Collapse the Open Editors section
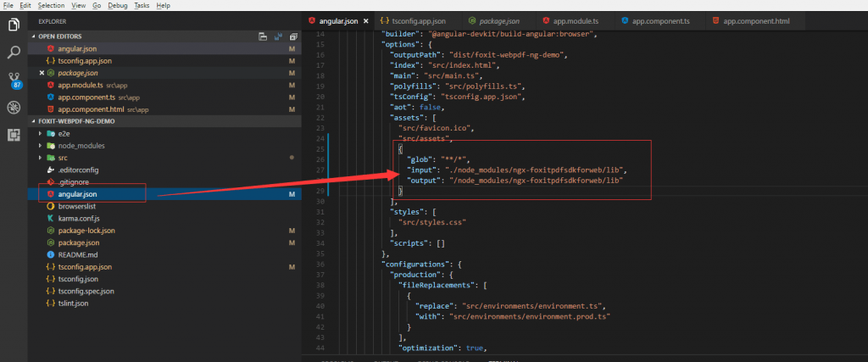Image resolution: width=868 pixels, height=362 pixels. [33, 36]
